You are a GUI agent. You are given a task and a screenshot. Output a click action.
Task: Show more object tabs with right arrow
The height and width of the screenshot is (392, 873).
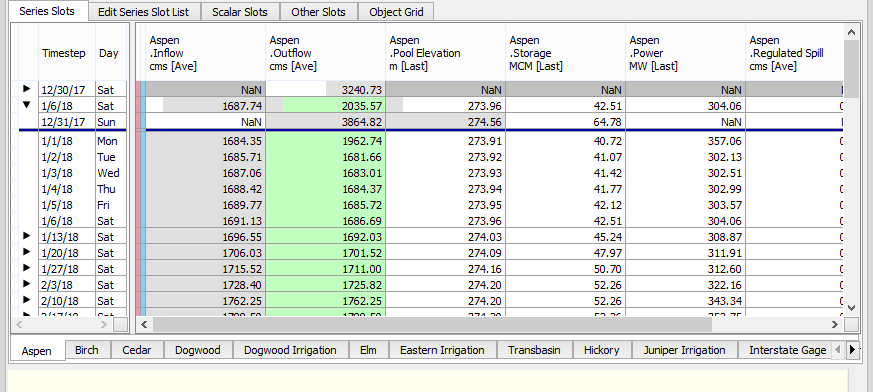click(x=852, y=350)
